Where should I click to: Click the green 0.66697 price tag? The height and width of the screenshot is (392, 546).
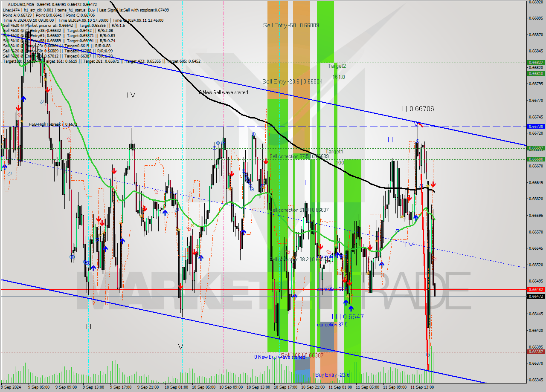point(536,148)
